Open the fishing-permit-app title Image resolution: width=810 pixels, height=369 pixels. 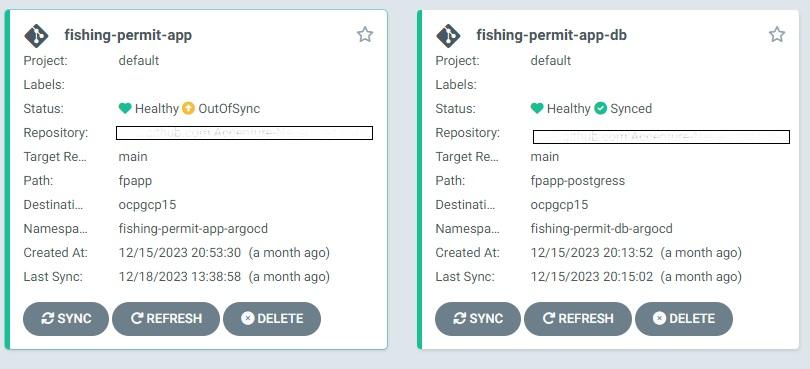pyautogui.click(x=128, y=35)
